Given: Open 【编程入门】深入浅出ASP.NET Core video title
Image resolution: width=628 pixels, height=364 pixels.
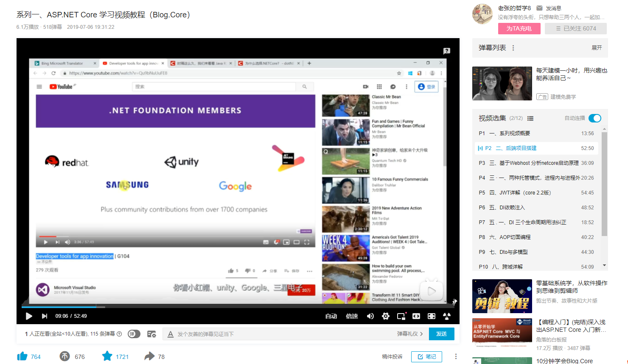Looking at the screenshot, I should (x=572, y=326).
